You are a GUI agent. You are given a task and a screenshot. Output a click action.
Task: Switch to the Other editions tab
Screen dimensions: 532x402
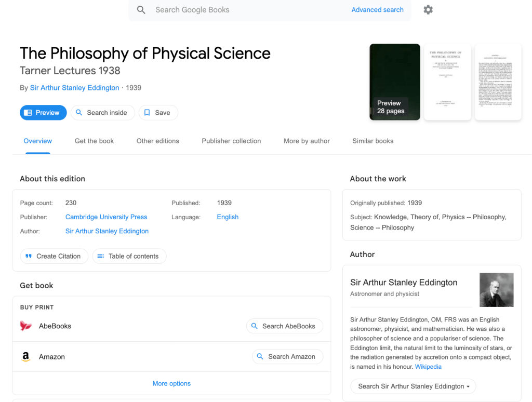pyautogui.click(x=157, y=141)
